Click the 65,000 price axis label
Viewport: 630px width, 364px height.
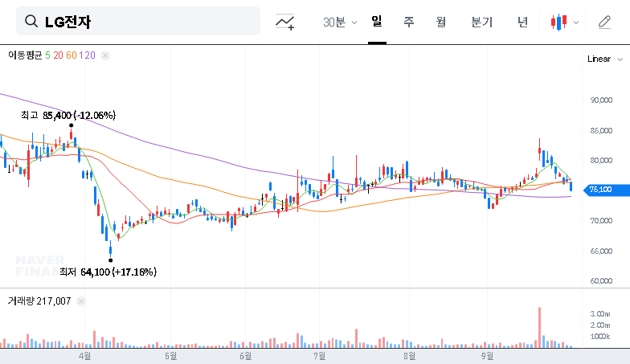click(601, 251)
